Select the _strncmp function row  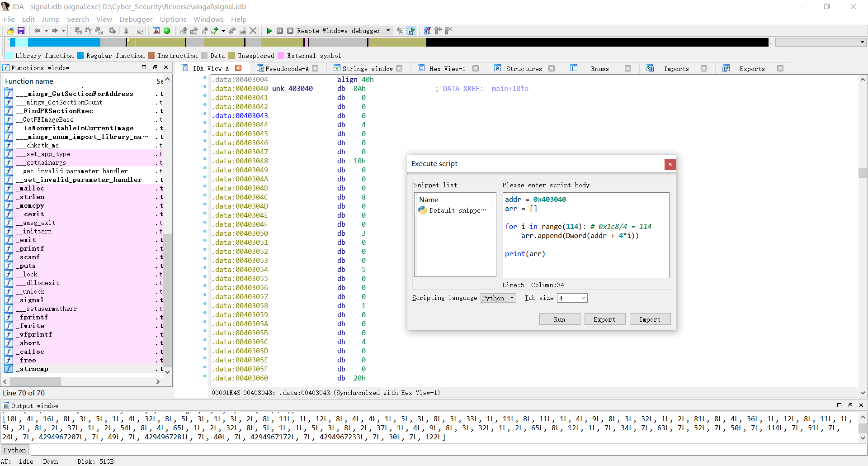(83, 369)
